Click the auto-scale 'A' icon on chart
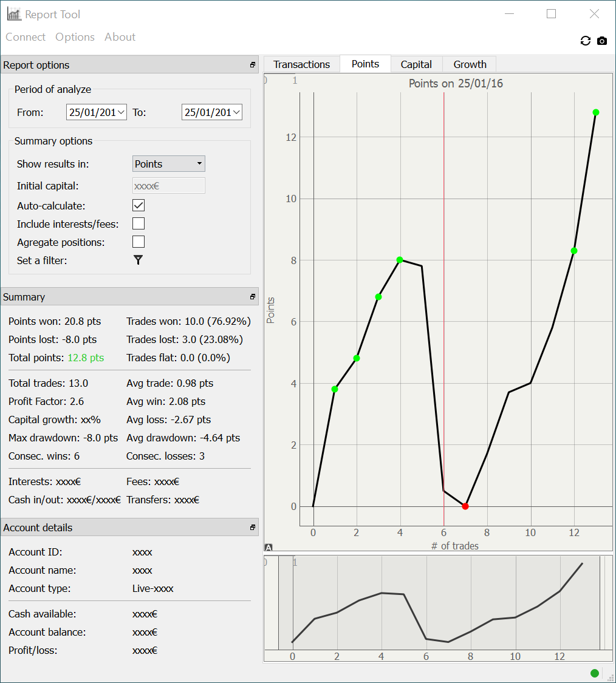The image size is (616, 683). coord(269,548)
